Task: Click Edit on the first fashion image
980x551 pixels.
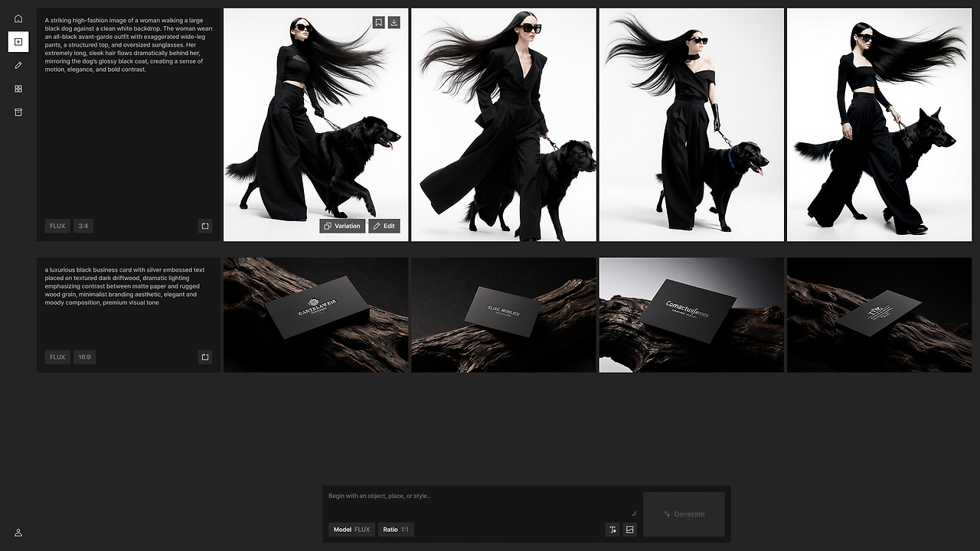Action: pyautogui.click(x=384, y=226)
